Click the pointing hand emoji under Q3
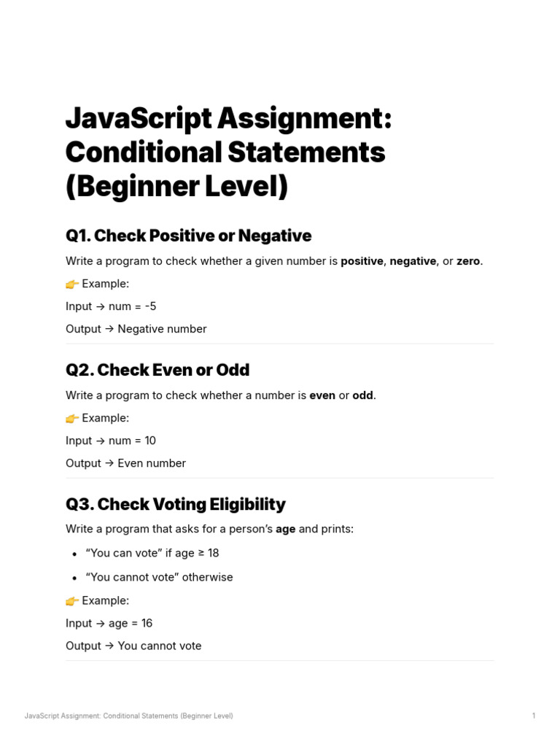Image resolution: width=560 pixels, height=747 pixels. [72, 600]
